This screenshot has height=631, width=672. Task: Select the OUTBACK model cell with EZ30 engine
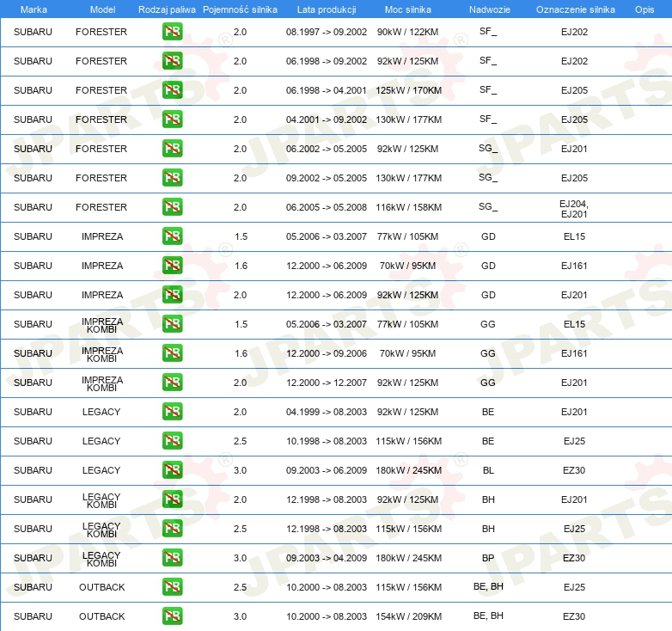(x=101, y=616)
